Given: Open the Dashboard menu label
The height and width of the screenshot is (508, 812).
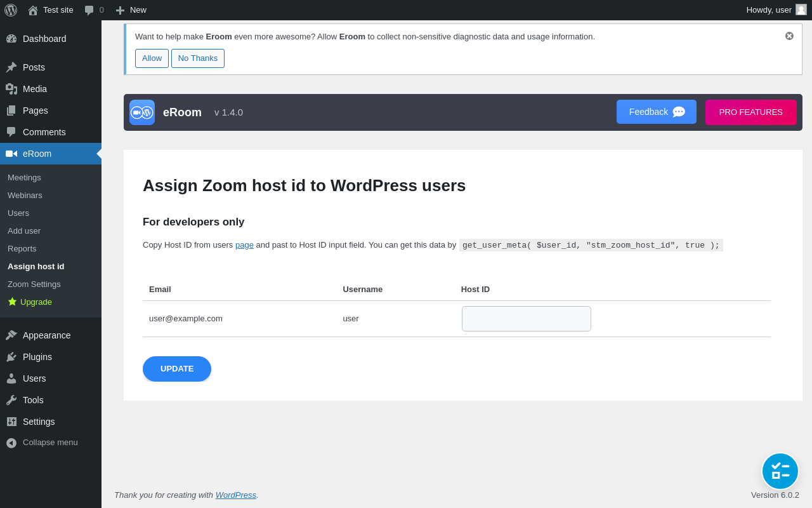Looking at the screenshot, I should 44,39.
